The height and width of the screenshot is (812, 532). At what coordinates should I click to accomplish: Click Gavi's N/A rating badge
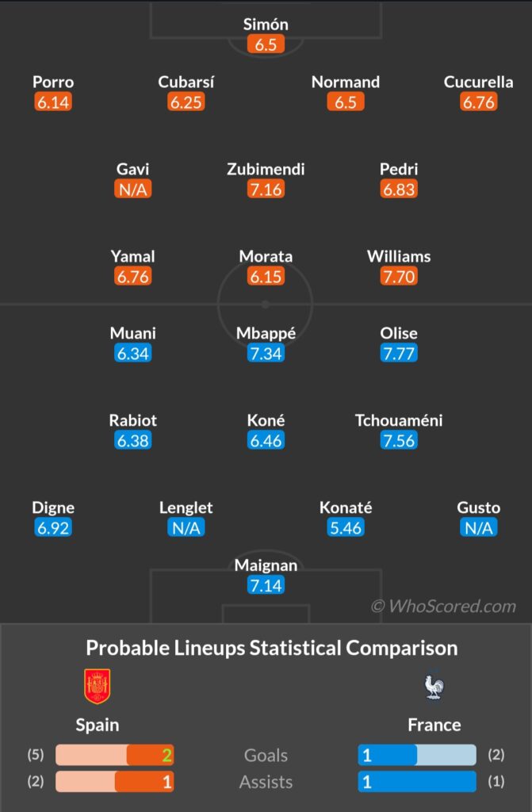(x=133, y=190)
